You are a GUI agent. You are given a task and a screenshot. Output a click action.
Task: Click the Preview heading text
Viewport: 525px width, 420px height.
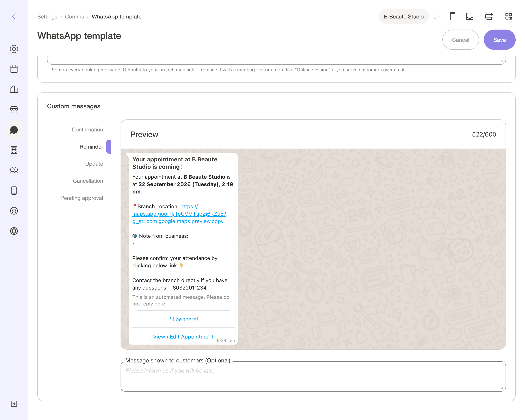point(144,134)
